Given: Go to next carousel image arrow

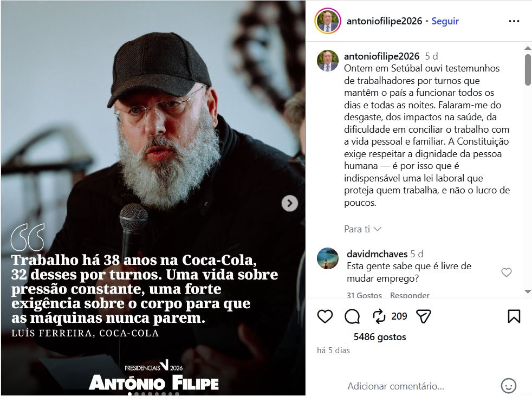Looking at the screenshot, I should point(289,203).
